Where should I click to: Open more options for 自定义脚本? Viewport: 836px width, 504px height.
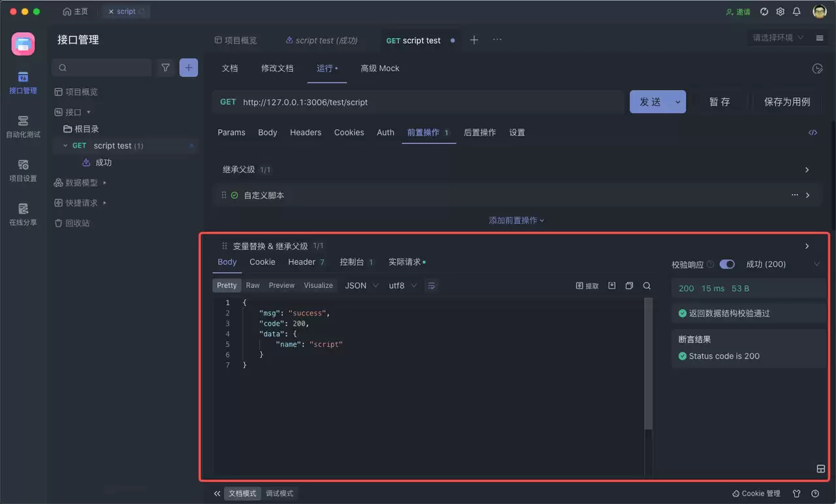(x=795, y=195)
